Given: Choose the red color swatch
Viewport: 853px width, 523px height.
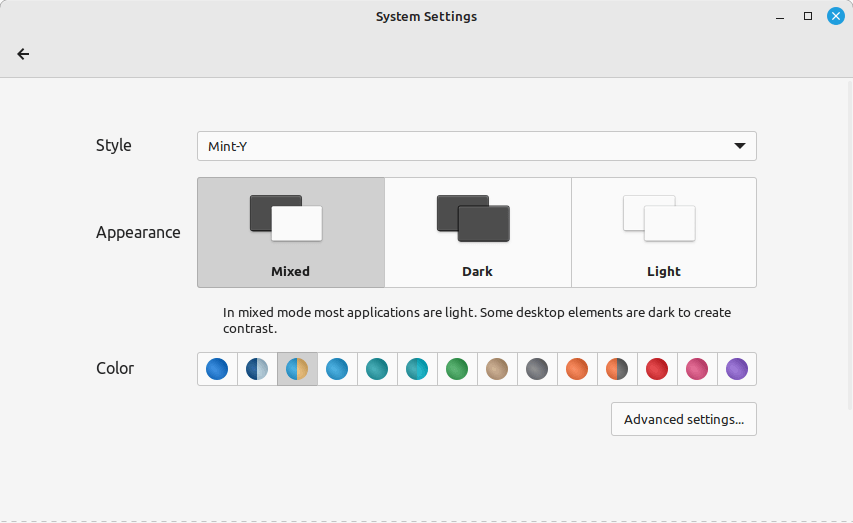Looking at the screenshot, I should point(657,369).
